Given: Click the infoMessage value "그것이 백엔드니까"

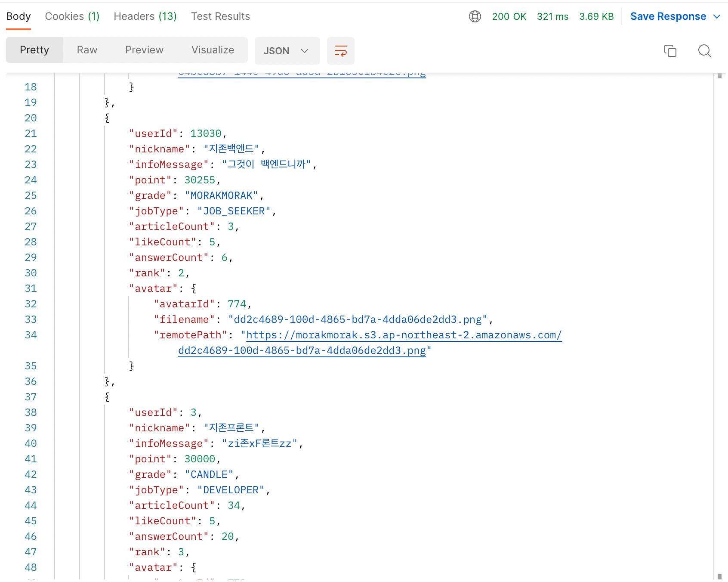Looking at the screenshot, I should point(266,164).
